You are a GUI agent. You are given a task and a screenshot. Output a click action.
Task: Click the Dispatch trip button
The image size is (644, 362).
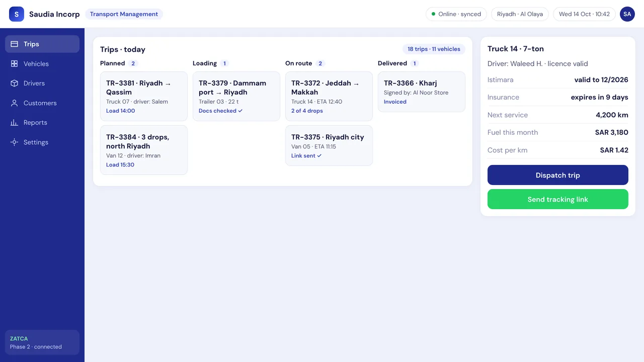[x=558, y=175]
